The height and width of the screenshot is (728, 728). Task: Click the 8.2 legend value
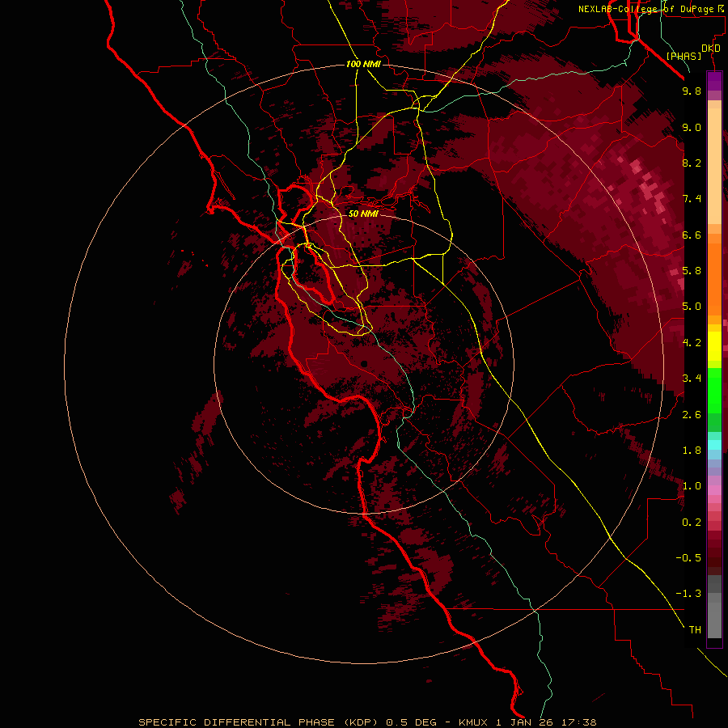pyautogui.click(x=692, y=163)
